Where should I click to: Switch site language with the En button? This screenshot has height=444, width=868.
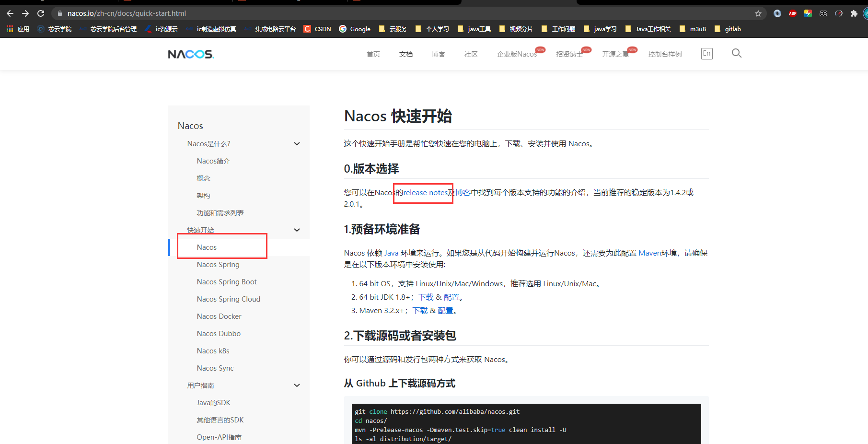706,53
